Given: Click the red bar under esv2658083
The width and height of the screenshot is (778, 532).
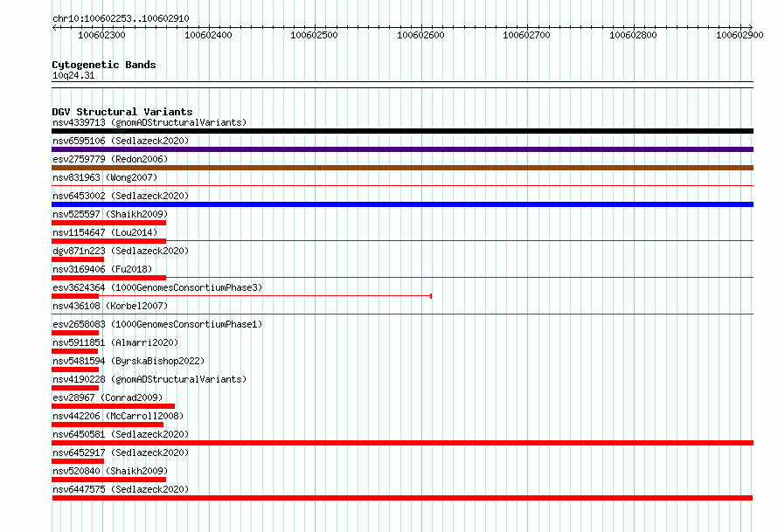Looking at the screenshot, I should 75,333.
